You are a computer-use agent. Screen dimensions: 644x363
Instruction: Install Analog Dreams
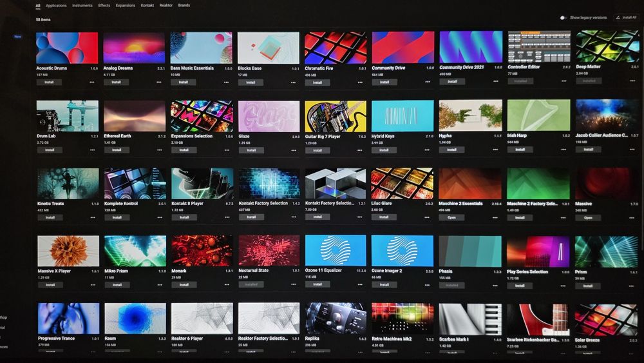point(116,83)
